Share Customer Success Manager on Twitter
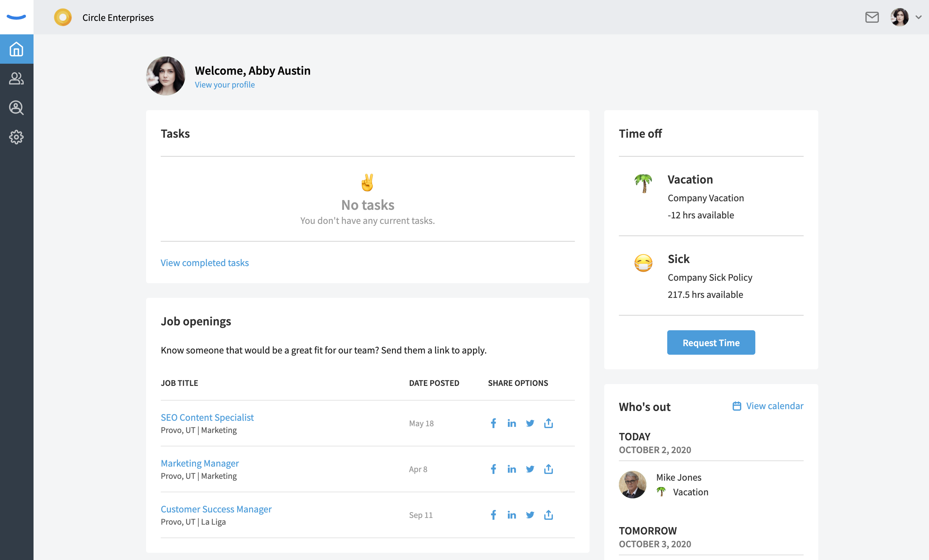This screenshot has width=929, height=560. (530, 515)
